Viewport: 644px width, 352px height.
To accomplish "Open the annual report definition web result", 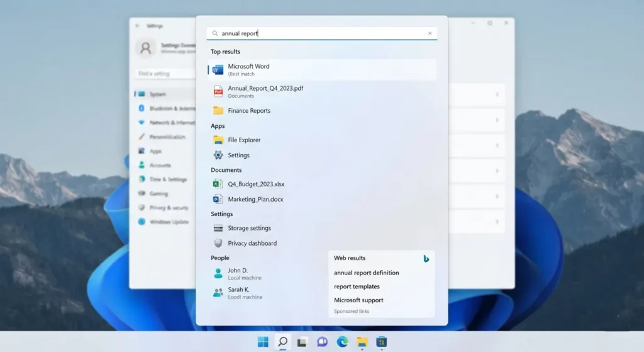I will click(x=367, y=273).
